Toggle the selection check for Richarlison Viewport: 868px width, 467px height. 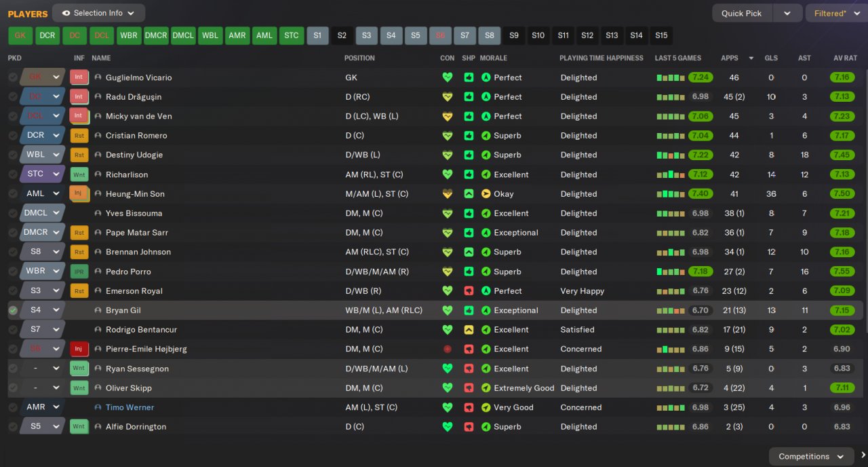click(x=13, y=174)
